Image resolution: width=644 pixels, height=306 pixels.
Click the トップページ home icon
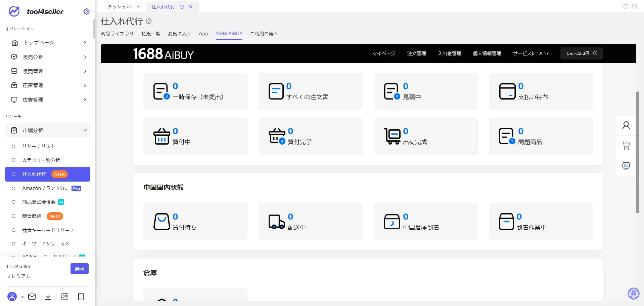click(x=15, y=43)
